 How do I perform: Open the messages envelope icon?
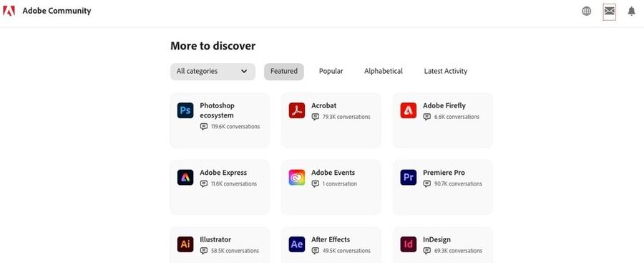tap(610, 11)
